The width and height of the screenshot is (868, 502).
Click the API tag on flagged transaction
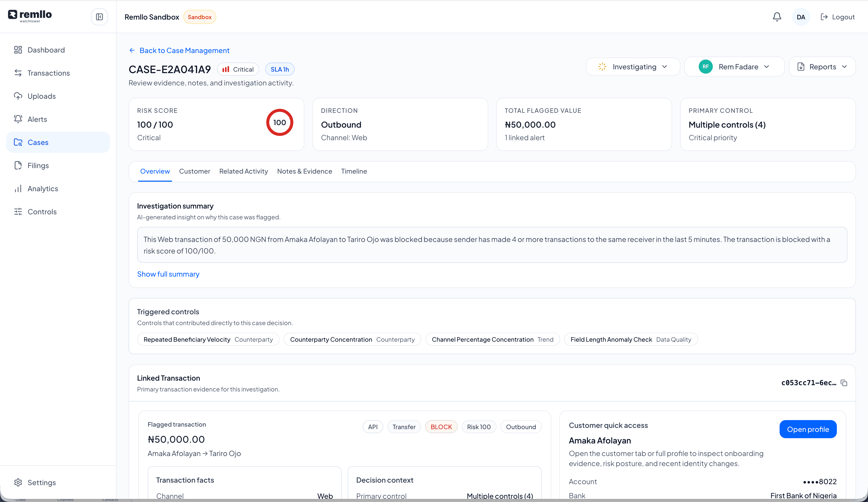pyautogui.click(x=373, y=427)
